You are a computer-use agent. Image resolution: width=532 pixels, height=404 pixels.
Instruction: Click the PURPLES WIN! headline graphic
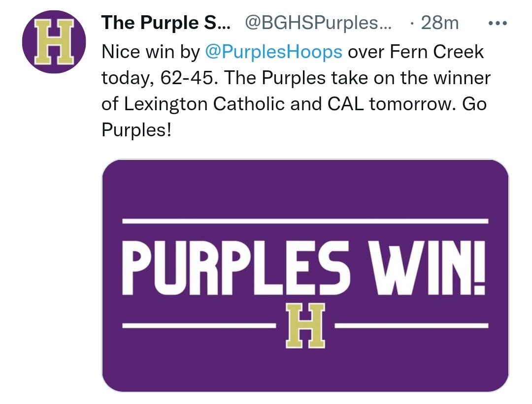[304, 268]
